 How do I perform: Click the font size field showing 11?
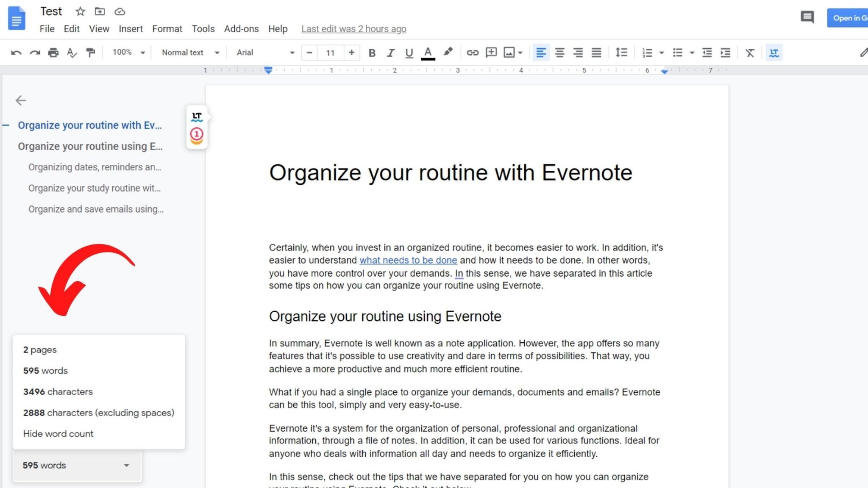pos(330,53)
